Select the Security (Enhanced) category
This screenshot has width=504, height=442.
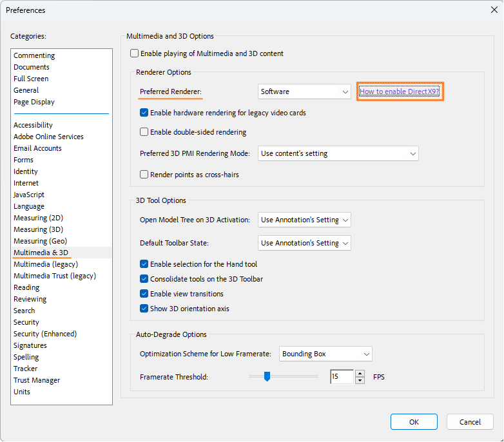[45, 334]
